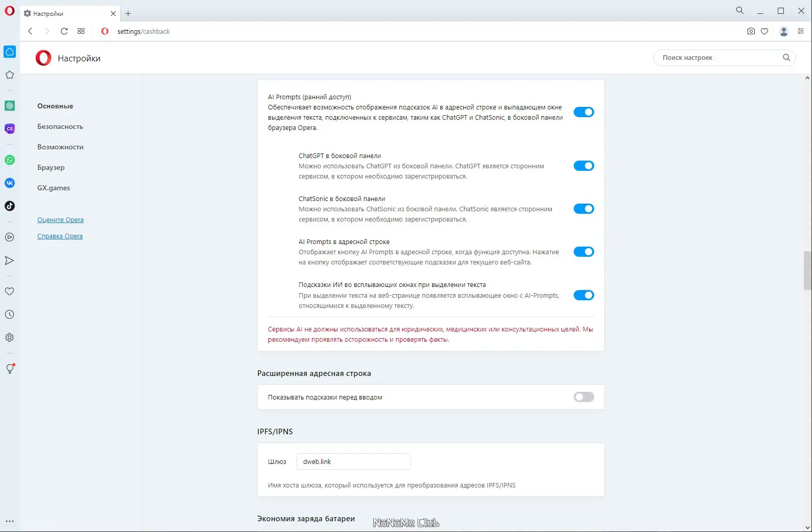Click the search magnifier in settings search

point(786,58)
